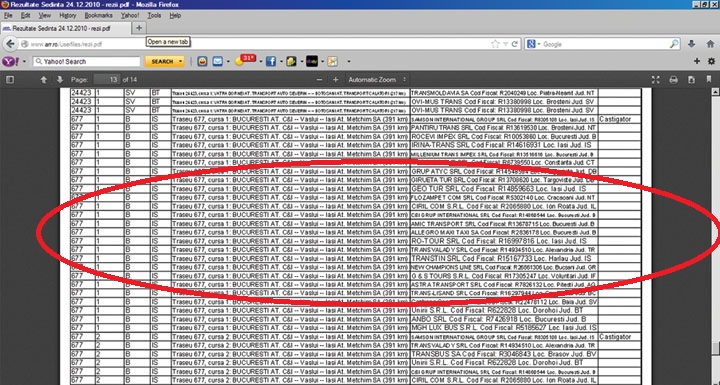Click the PDF zoom out minus button
The height and width of the screenshot is (385, 720).
(x=320, y=80)
